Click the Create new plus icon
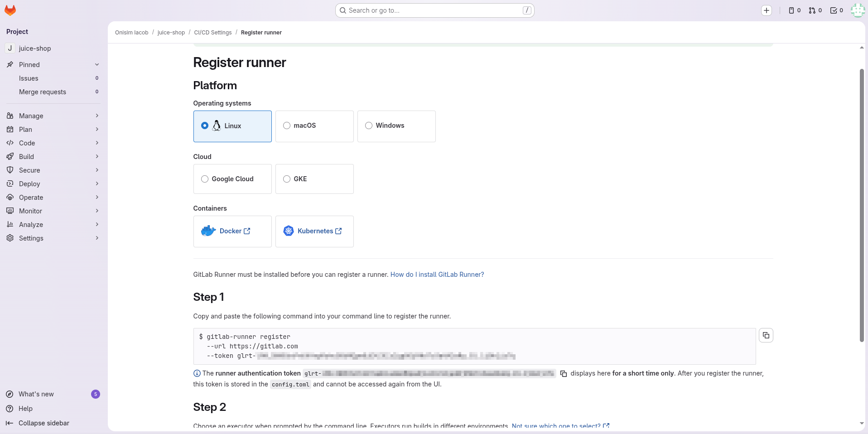This screenshot has width=868, height=434. [x=766, y=10]
